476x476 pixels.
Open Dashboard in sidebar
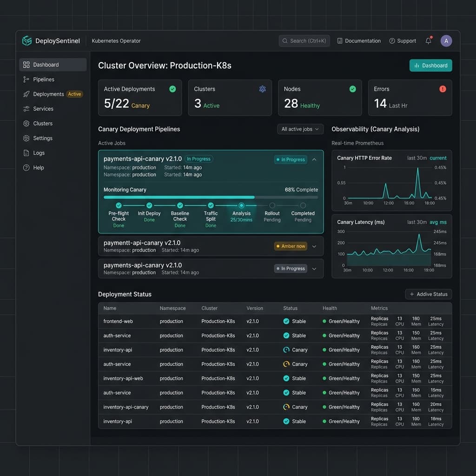pyautogui.click(x=53, y=65)
